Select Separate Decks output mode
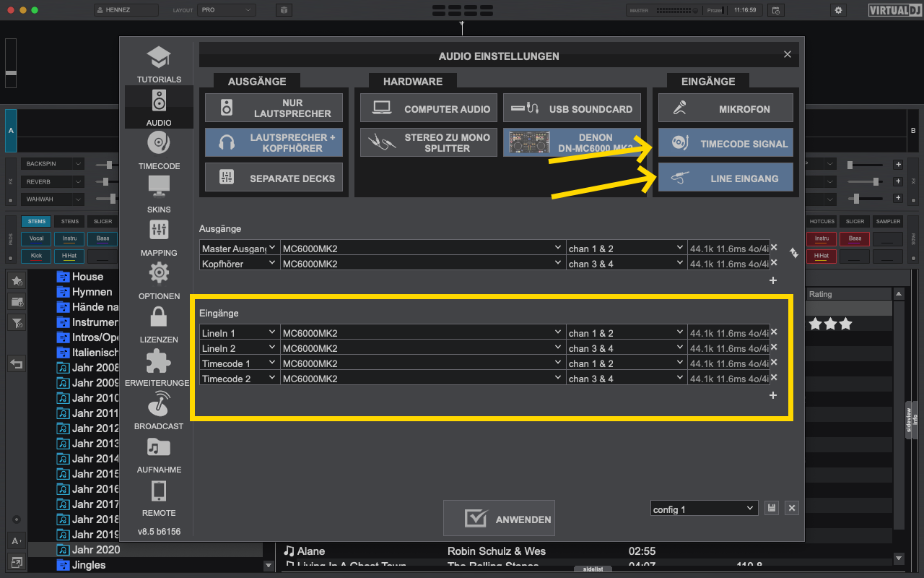Image resolution: width=924 pixels, height=578 pixels. 274,177
